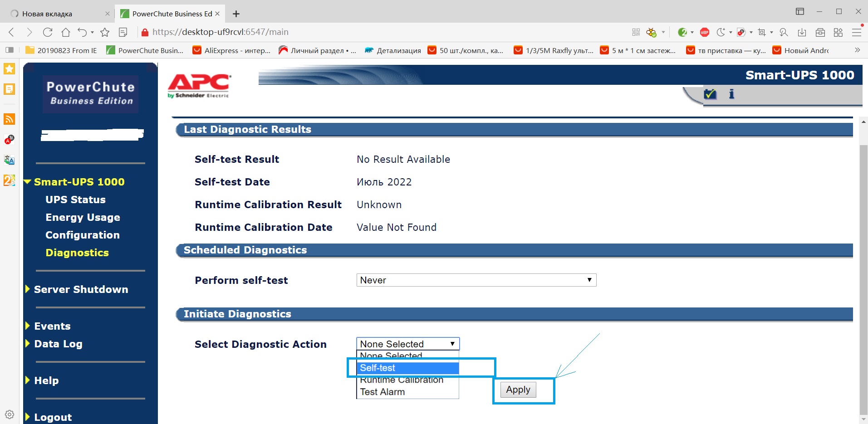Open the extensions grid icon

[x=838, y=32]
